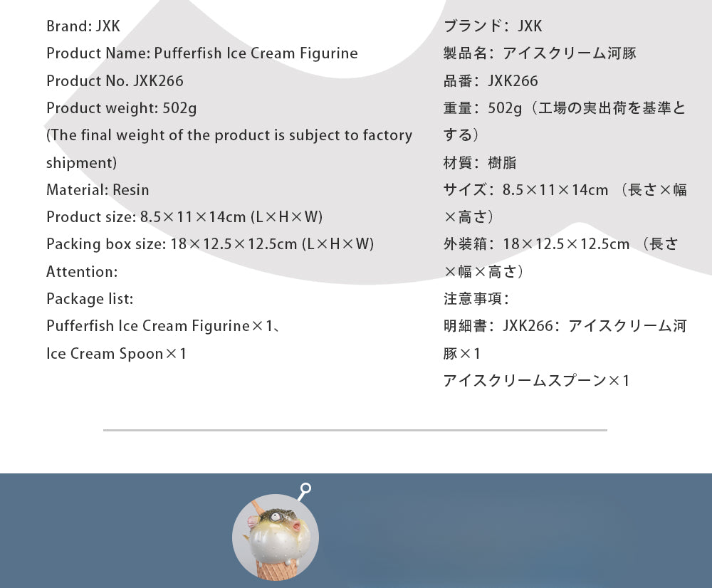This screenshot has width=712, height=588.
Task: Click the pufferfish ice cream figurine thumbnail
Action: [x=276, y=537]
